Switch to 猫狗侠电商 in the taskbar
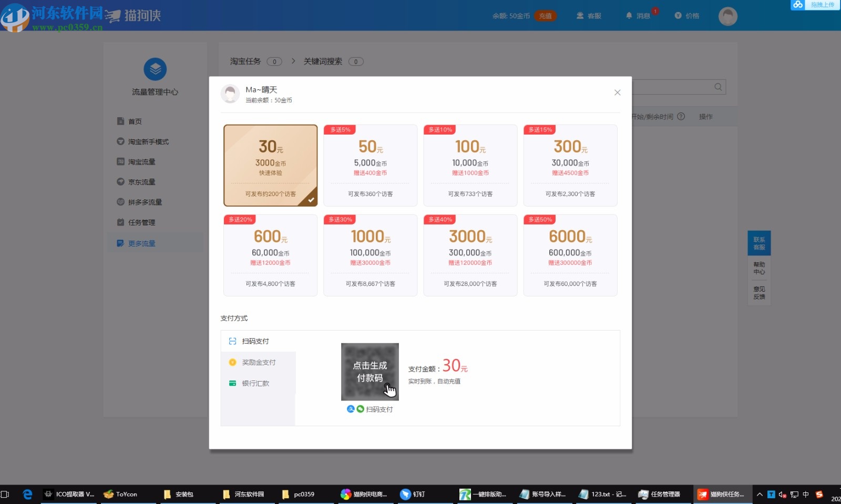 [x=366, y=494]
